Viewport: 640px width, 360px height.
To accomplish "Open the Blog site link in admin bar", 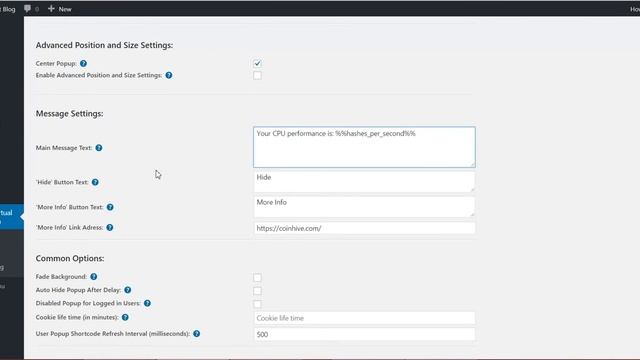I will tap(8, 9).
